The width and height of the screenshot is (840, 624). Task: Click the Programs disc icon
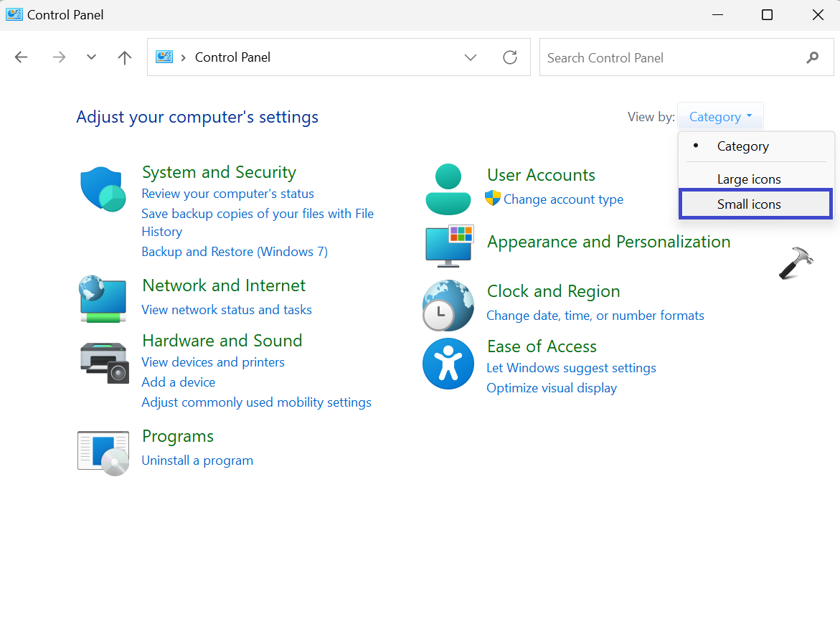tap(103, 453)
